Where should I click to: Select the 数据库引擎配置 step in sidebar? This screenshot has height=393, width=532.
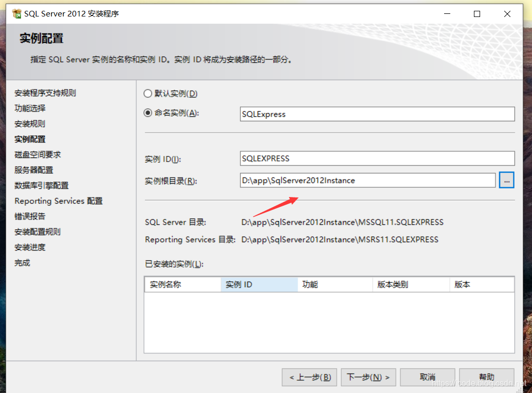tap(42, 185)
